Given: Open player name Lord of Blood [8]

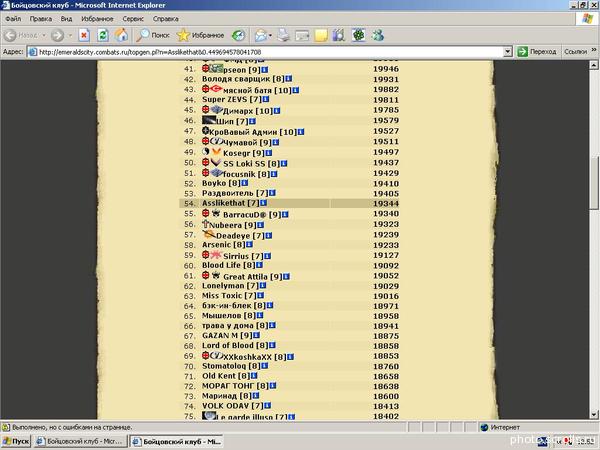Looking at the screenshot, I should [235, 346].
